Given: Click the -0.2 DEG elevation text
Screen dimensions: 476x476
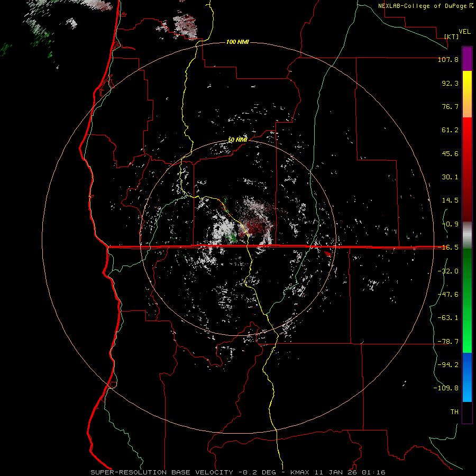Looking at the screenshot, I should tap(258, 472).
